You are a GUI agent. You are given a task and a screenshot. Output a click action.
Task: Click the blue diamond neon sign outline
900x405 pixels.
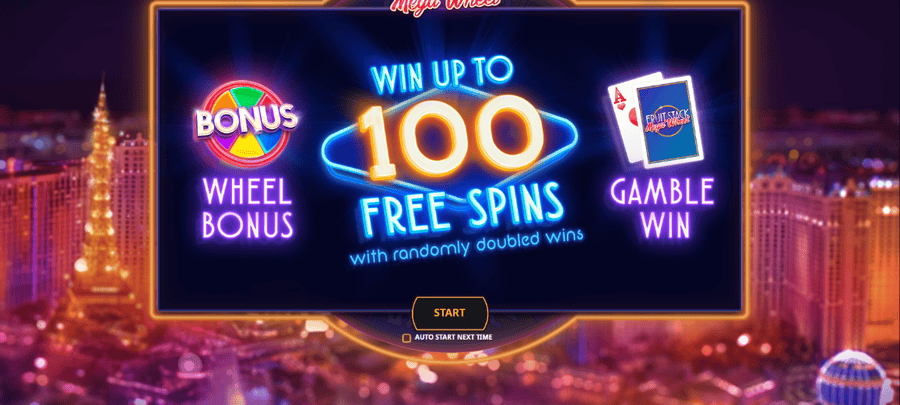coord(450,150)
